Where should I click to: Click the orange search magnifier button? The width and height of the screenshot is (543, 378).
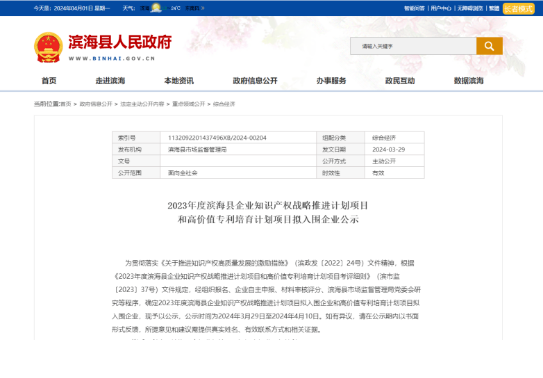point(489,46)
